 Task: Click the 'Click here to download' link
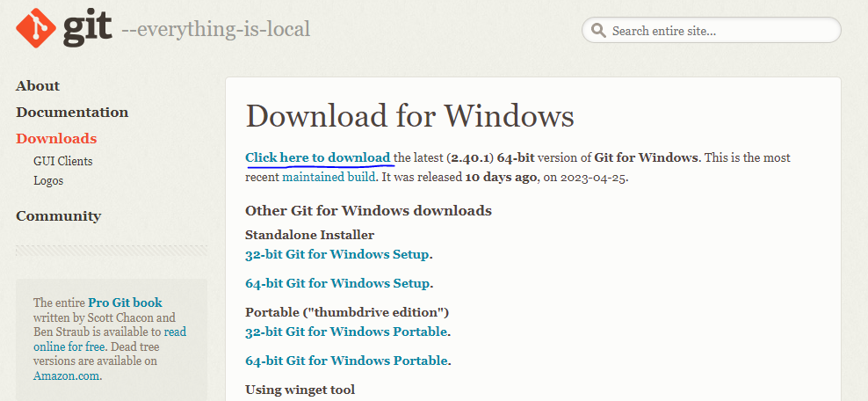318,158
